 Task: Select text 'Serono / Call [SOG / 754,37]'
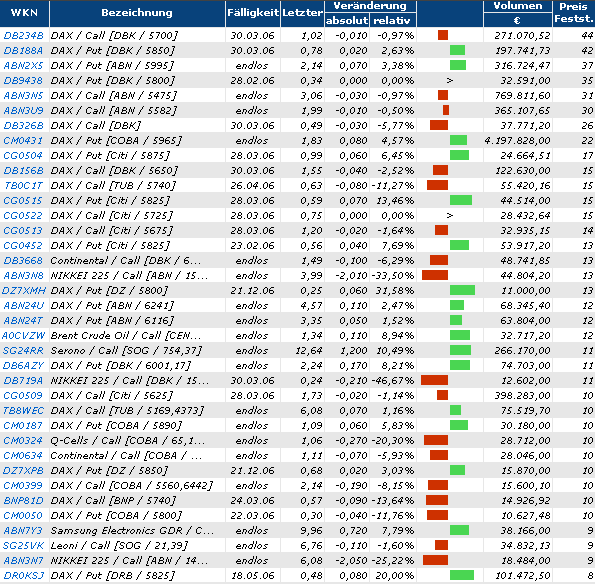tap(126, 351)
